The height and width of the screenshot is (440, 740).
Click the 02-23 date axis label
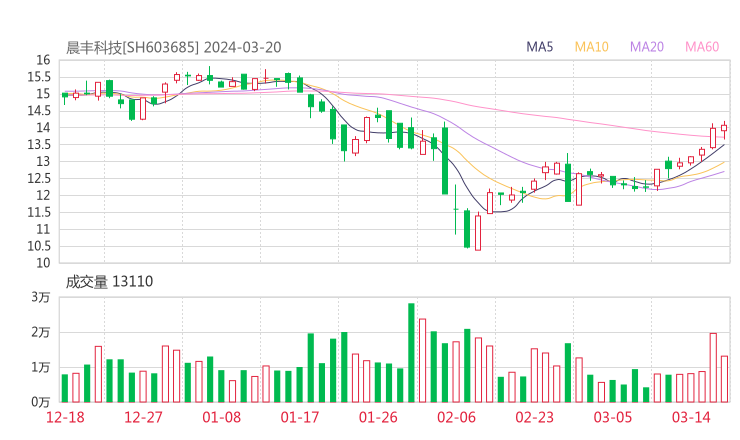[534, 417]
